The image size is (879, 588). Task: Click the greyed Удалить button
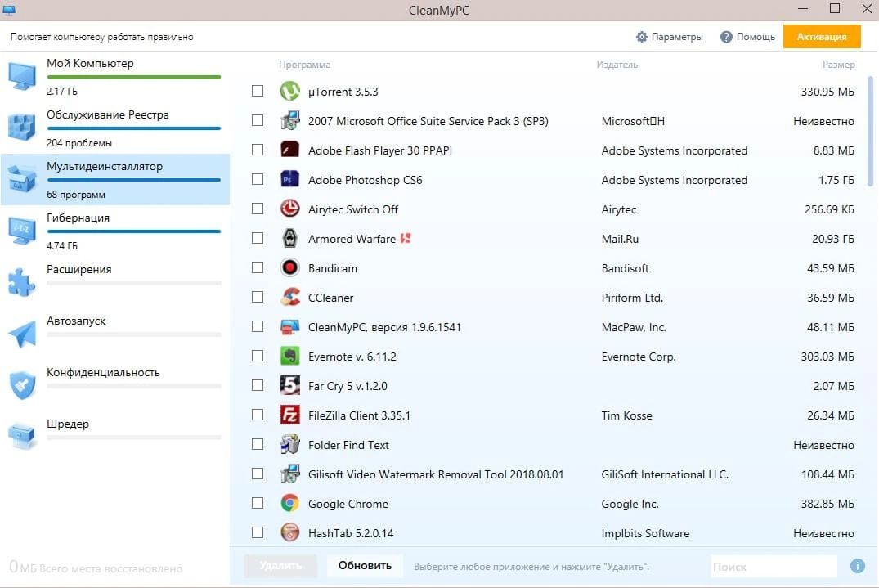click(x=280, y=566)
